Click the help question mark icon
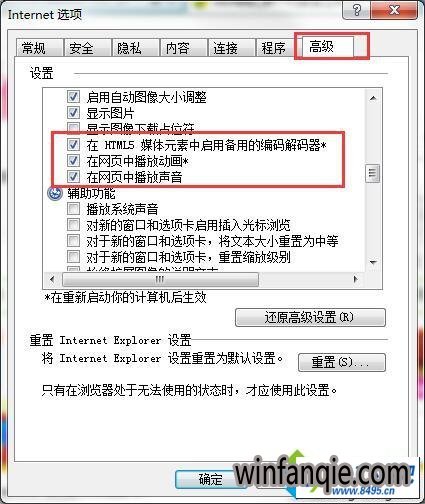Screen dimensions: 425x504 click(x=357, y=10)
